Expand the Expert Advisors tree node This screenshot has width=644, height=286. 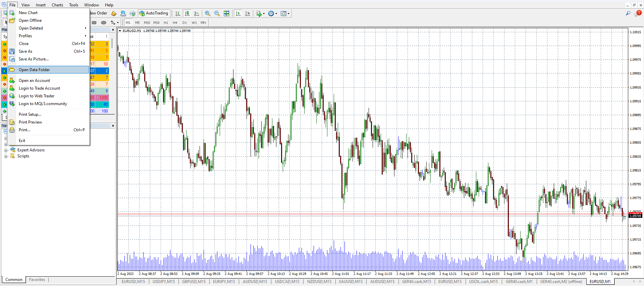[6, 150]
